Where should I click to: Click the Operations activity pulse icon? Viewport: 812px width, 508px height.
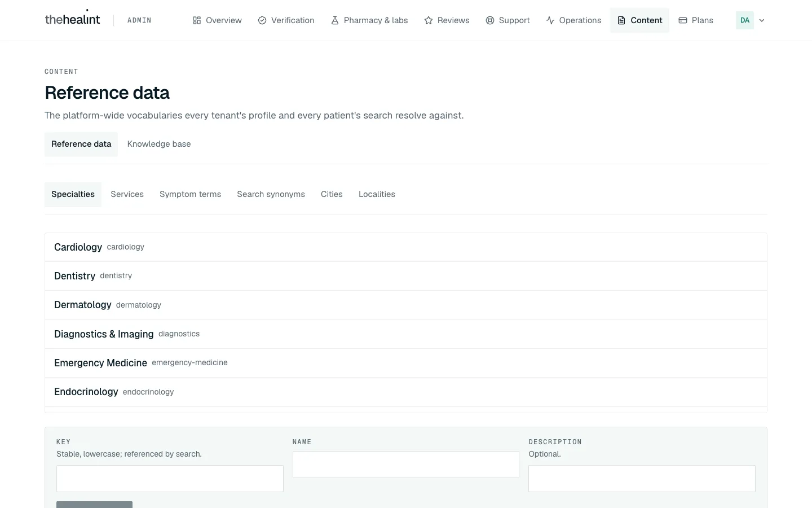[550, 20]
